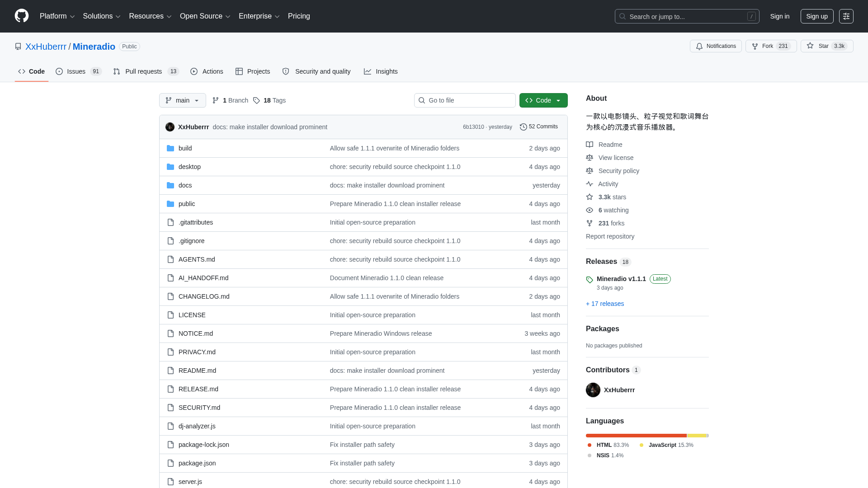This screenshot has height=488, width=868.
Task: Open the commit history clock icon
Action: (x=524, y=127)
